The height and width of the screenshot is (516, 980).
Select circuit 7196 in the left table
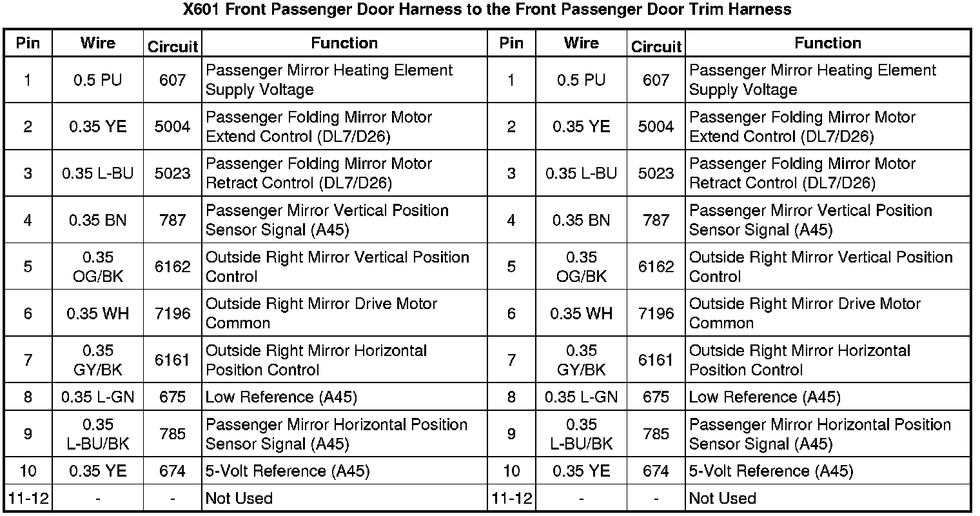tap(172, 313)
